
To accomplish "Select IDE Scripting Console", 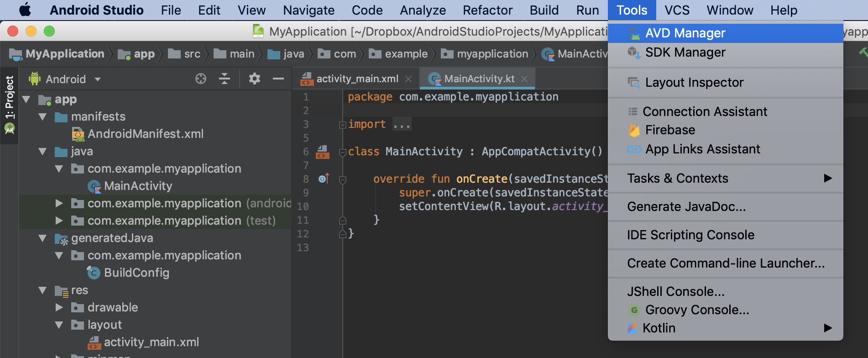I will tap(725, 235).
